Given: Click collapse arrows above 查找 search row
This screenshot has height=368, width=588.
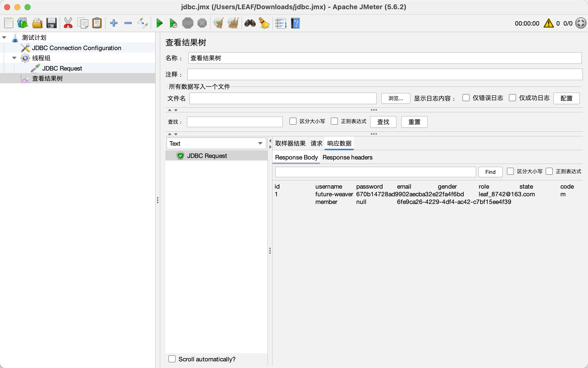Looking at the screenshot, I should pyautogui.click(x=173, y=110).
